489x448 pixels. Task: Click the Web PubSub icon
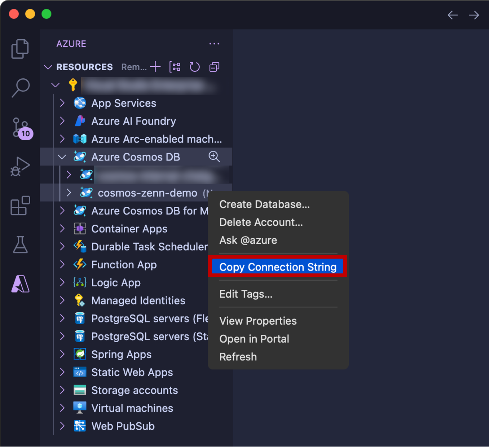pos(80,426)
